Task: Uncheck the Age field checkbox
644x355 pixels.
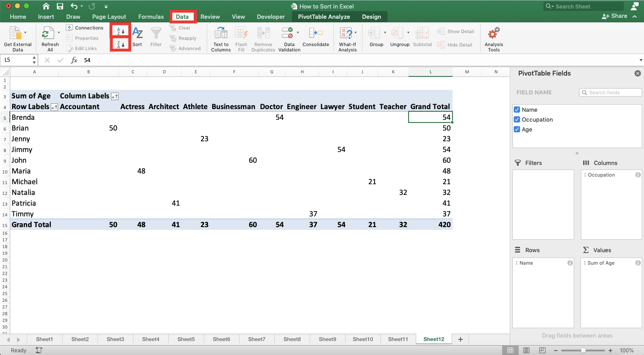Action: [517, 129]
